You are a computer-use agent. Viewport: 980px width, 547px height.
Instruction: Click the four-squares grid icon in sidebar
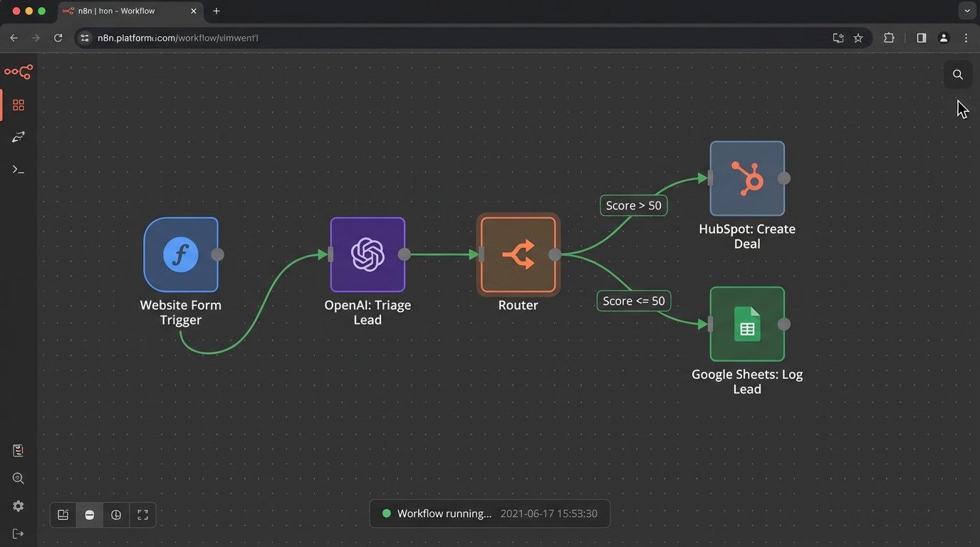19,105
